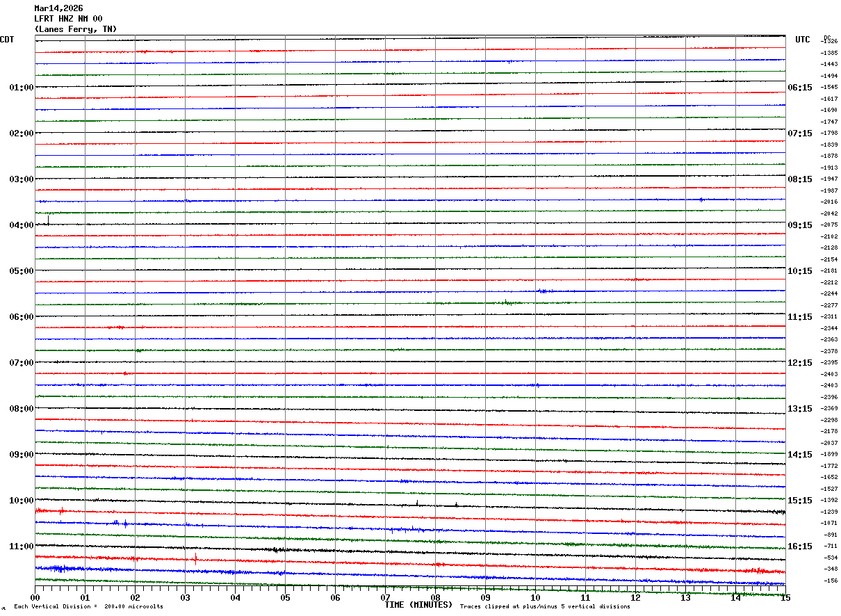This screenshot has height=616, width=841.
Task: Click the date header 'Mar14,2026'
Action: (x=58, y=8)
